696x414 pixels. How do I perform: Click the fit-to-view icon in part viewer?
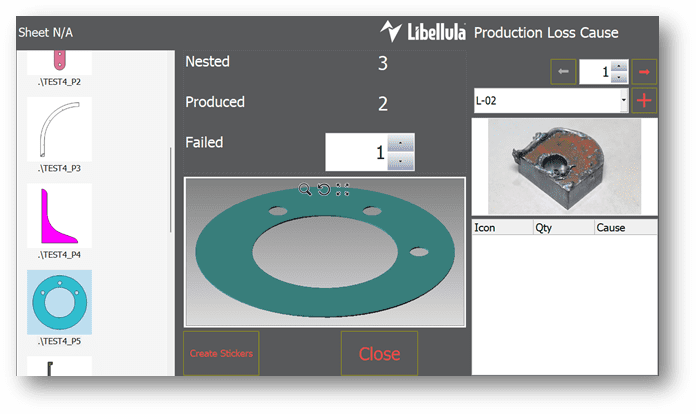pos(342,189)
